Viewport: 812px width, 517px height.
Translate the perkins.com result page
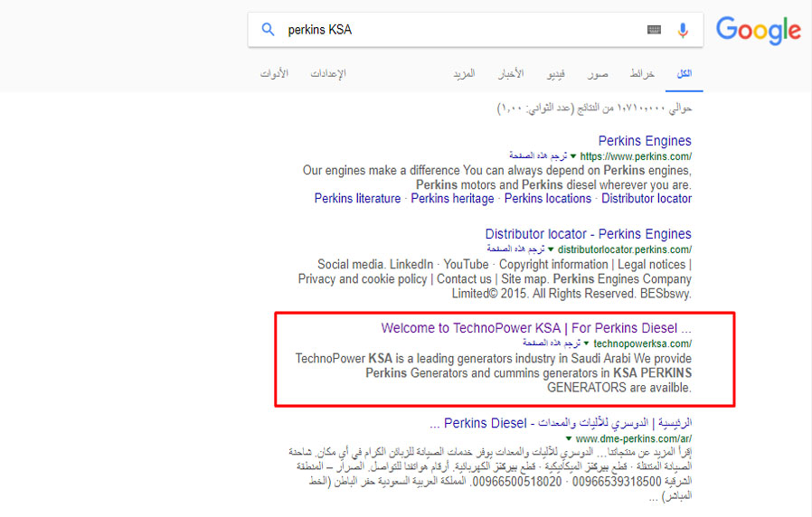click(x=538, y=155)
